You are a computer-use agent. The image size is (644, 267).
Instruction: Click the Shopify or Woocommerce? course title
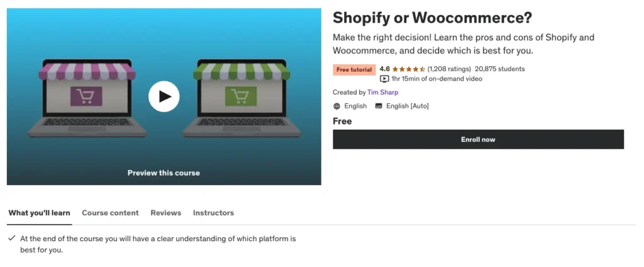coord(423,18)
